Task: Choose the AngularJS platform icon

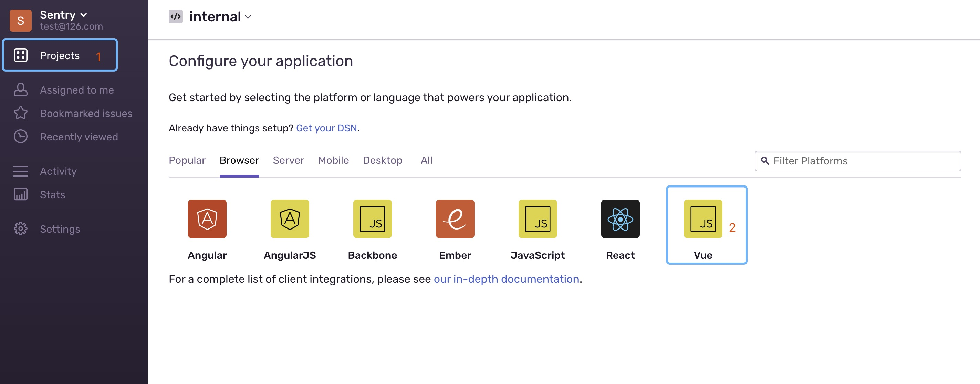Action: click(290, 218)
